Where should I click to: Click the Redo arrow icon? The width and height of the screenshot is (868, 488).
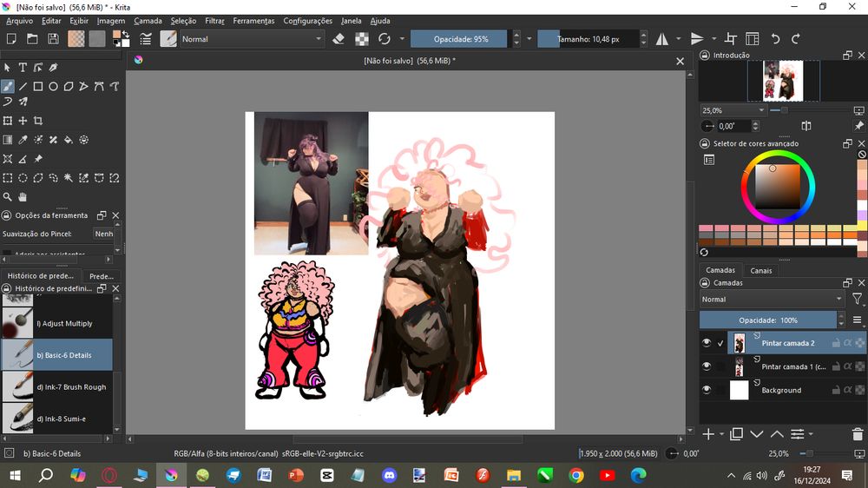pos(796,39)
